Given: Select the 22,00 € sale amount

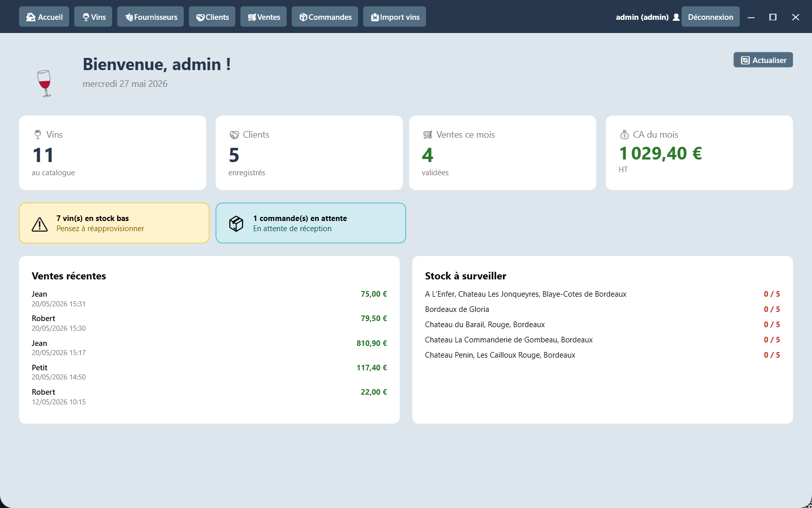Looking at the screenshot, I should [x=374, y=392].
